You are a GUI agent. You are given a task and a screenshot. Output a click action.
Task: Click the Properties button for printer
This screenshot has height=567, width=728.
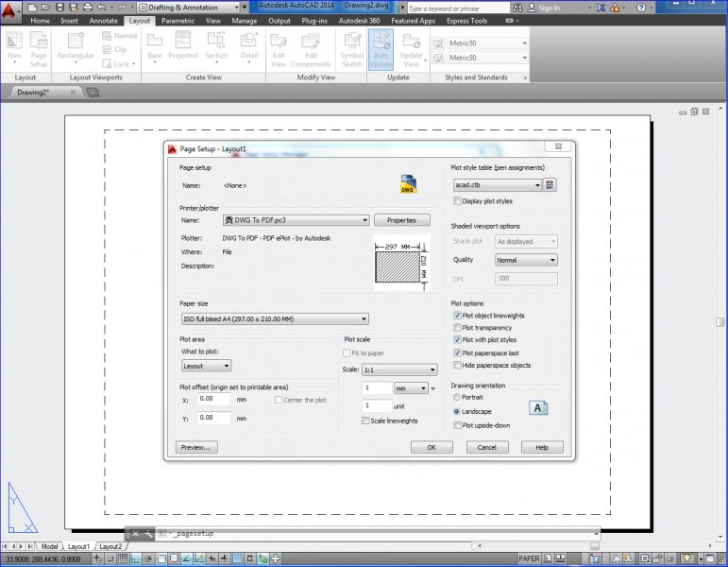click(x=401, y=220)
